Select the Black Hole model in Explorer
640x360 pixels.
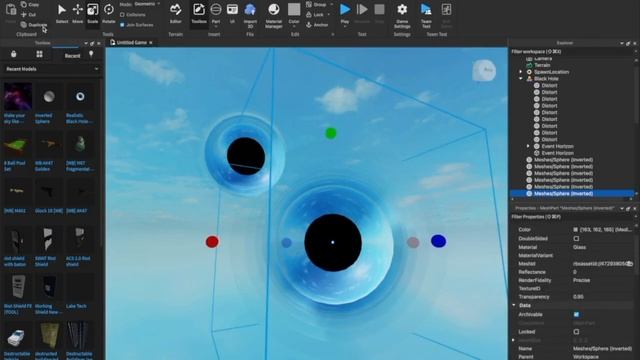tap(546, 79)
